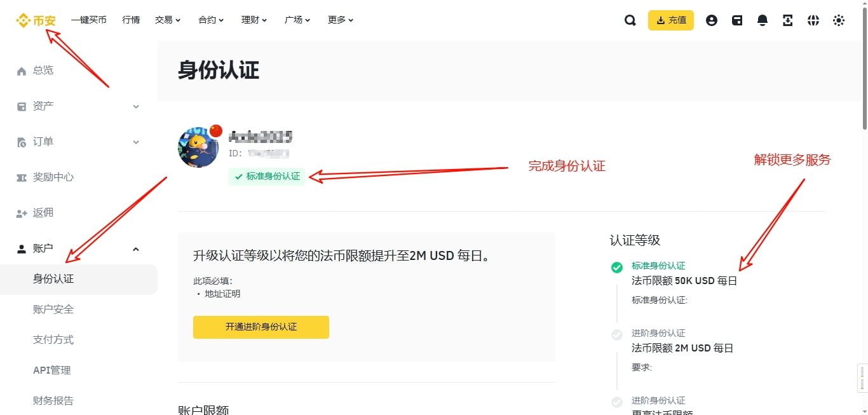Click the 币安 logo to go home
This screenshot has height=415, width=868.
coord(35,20)
